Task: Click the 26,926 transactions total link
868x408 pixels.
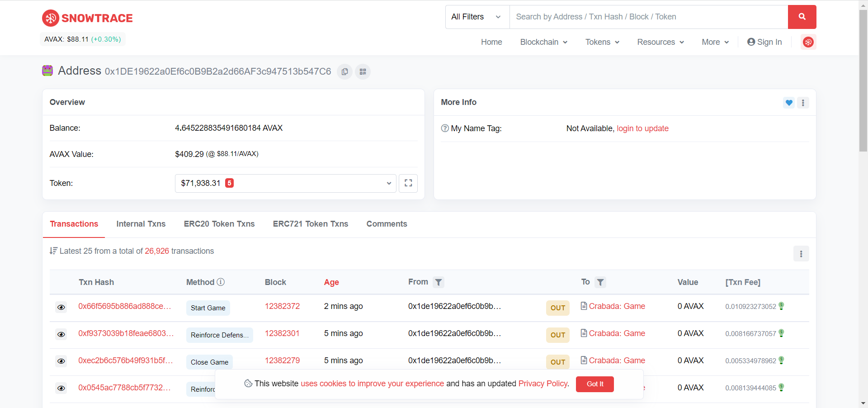Action: pos(157,251)
